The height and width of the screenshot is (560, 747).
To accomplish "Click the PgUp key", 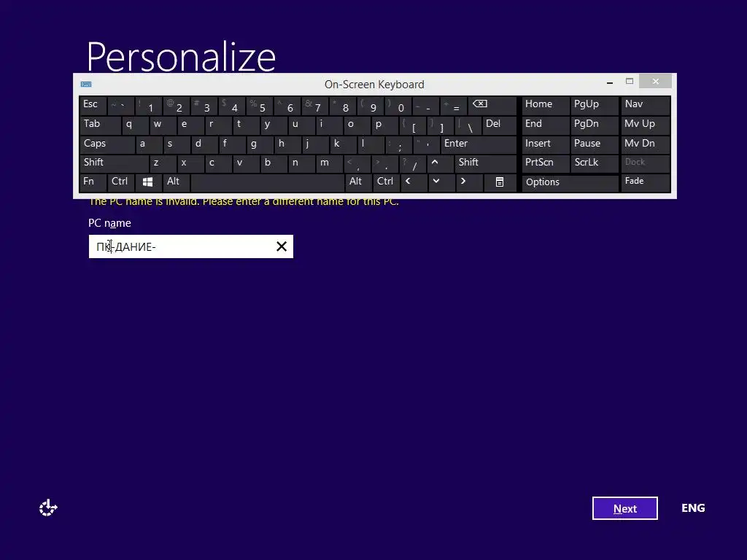I will point(594,106).
